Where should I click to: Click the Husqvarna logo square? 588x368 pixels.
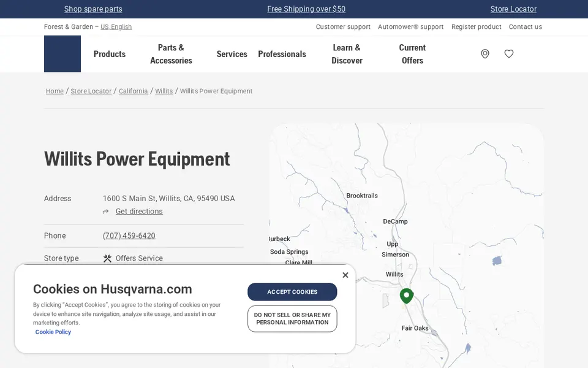coord(62,54)
